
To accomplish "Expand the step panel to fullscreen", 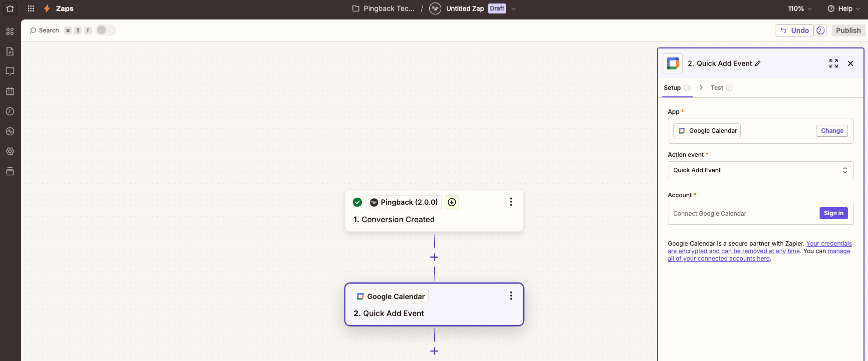I will (x=834, y=63).
